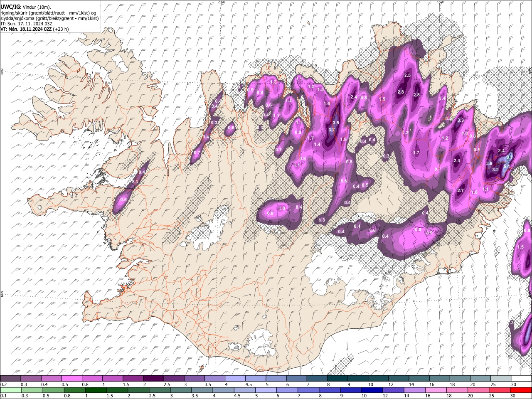Click the dark teal 8 swatch in snow scale
The image size is (532, 399).
337,378
